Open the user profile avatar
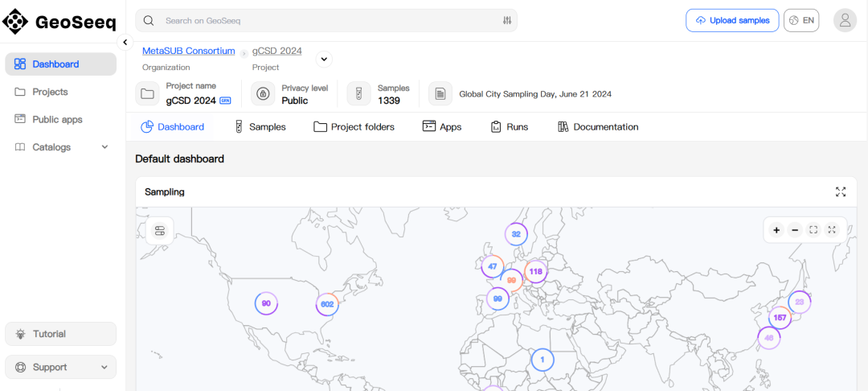The image size is (868, 391). click(845, 21)
